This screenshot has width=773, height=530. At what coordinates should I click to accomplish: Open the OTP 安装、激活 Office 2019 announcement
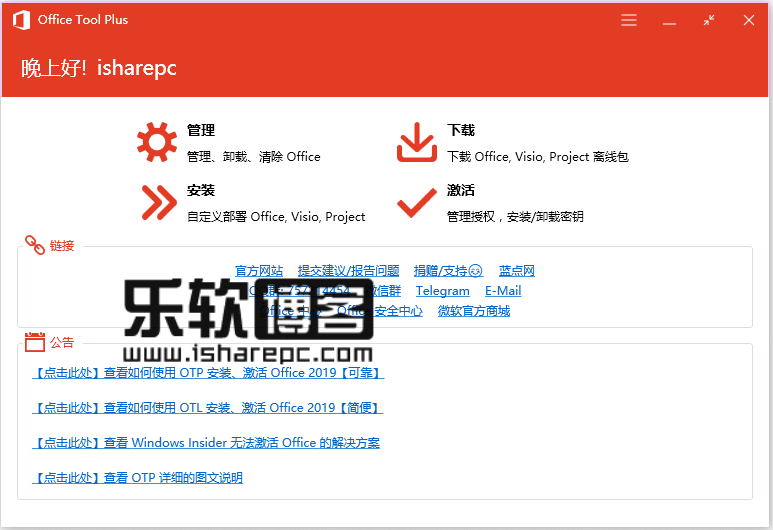208,373
